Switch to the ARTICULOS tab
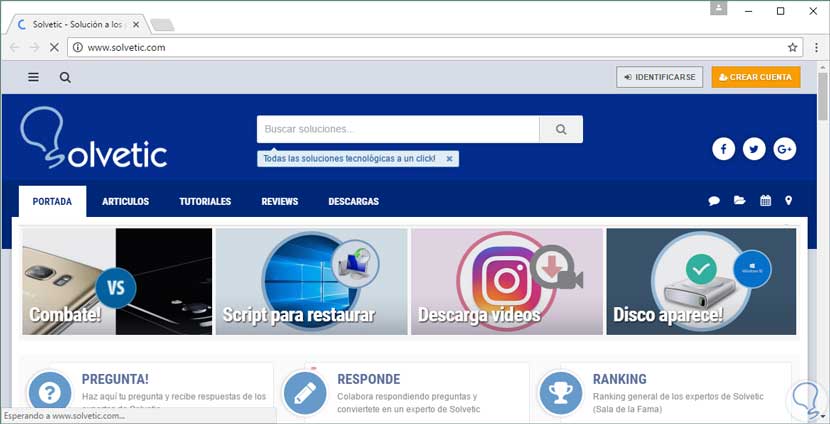 (125, 201)
